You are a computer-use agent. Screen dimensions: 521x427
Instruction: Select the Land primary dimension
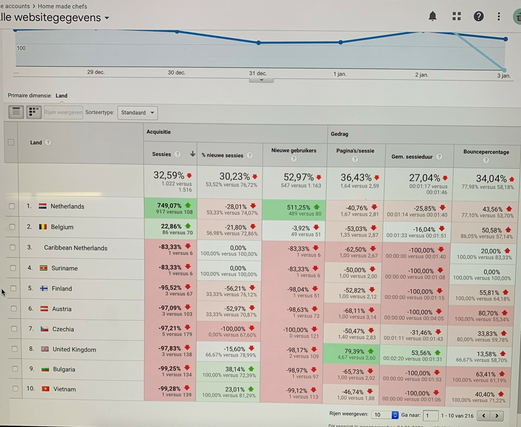pyautogui.click(x=61, y=96)
